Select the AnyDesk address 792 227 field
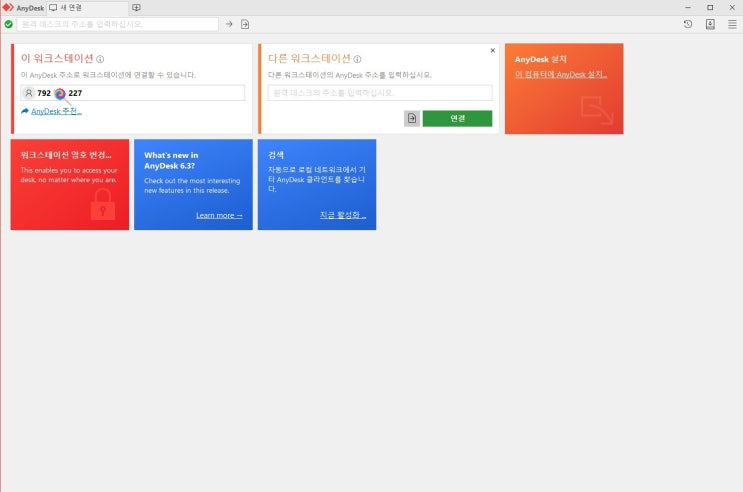Image resolution: width=743 pixels, height=492 pixels. 133,93
